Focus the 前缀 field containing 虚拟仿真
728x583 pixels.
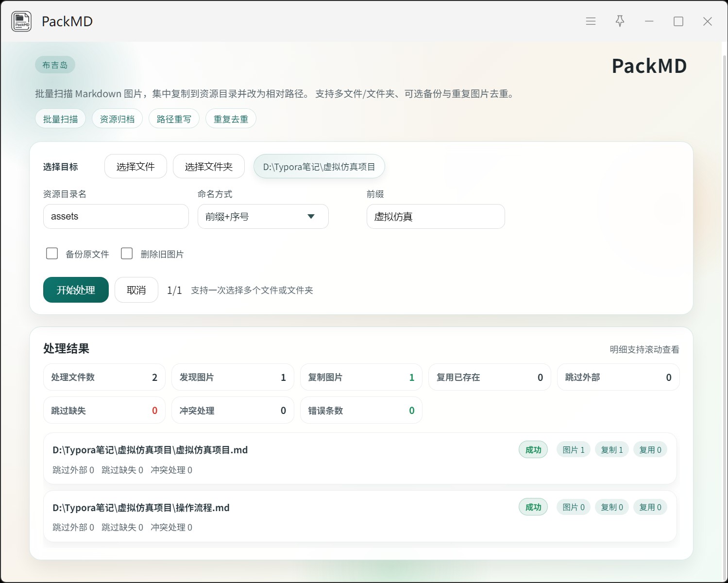coord(435,217)
